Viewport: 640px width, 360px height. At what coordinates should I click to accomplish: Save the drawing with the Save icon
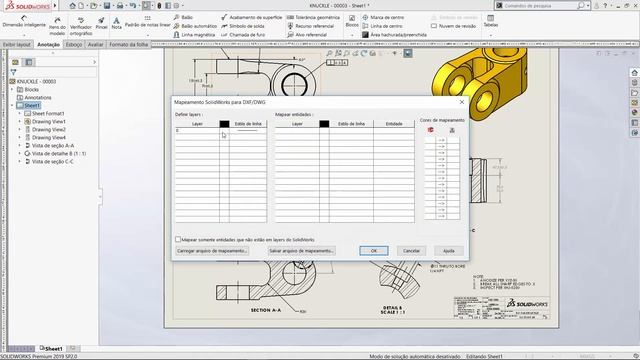coord(107,6)
